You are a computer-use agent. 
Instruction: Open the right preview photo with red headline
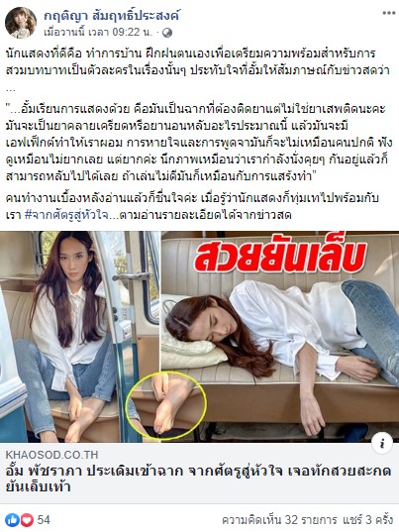280,337
